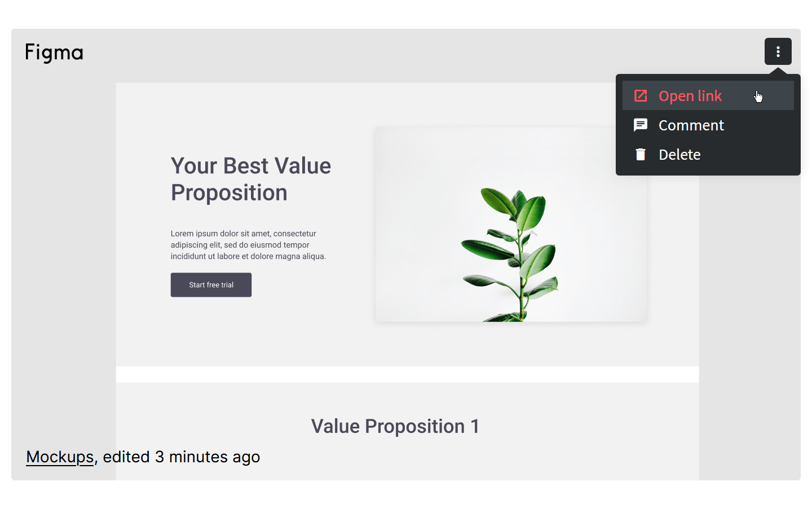The width and height of the screenshot is (812, 508).
Task: Click the Figma logo title
Action: tap(54, 52)
